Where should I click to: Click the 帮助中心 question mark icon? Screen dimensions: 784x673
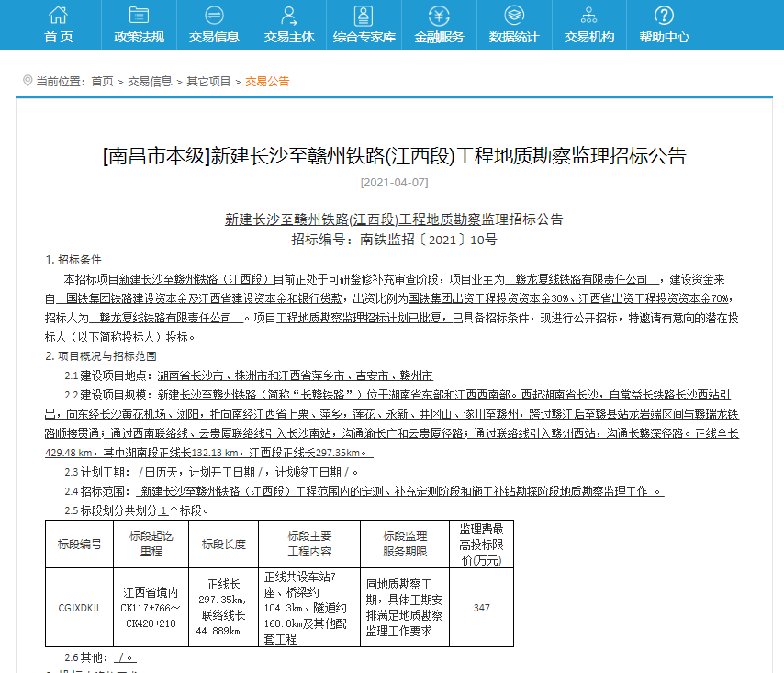point(664,15)
